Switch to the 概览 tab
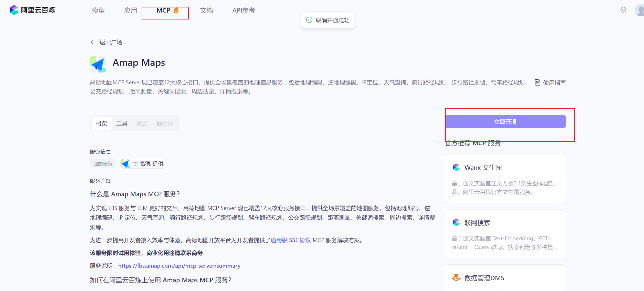 (x=101, y=123)
